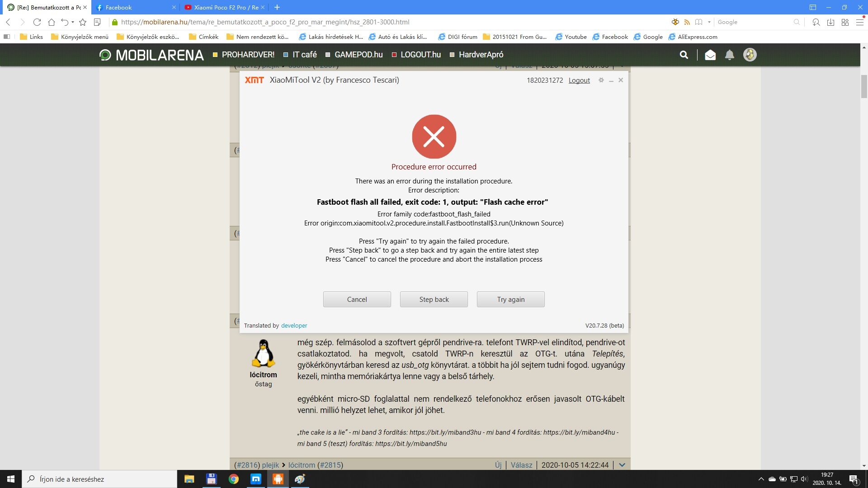Close the Facebook tab

point(174,7)
